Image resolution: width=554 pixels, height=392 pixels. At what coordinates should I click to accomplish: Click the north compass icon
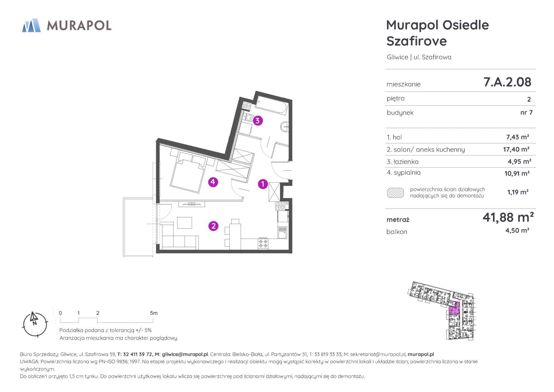(35, 324)
